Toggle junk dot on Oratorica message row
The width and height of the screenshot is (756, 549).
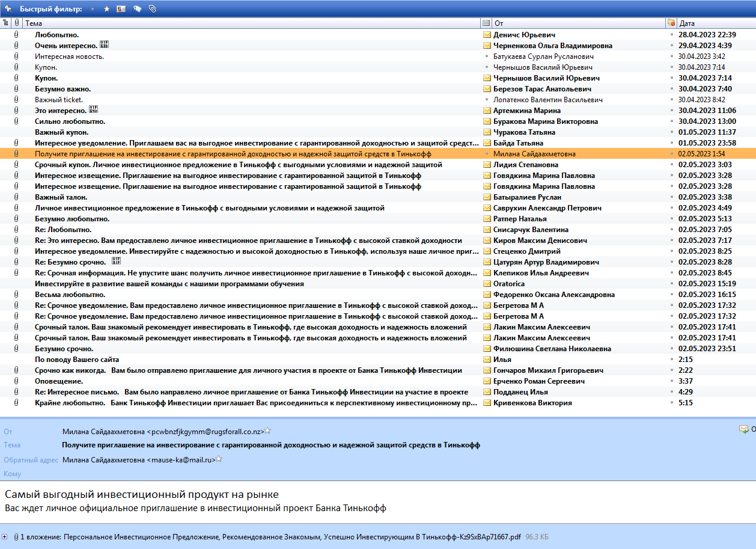(672, 284)
